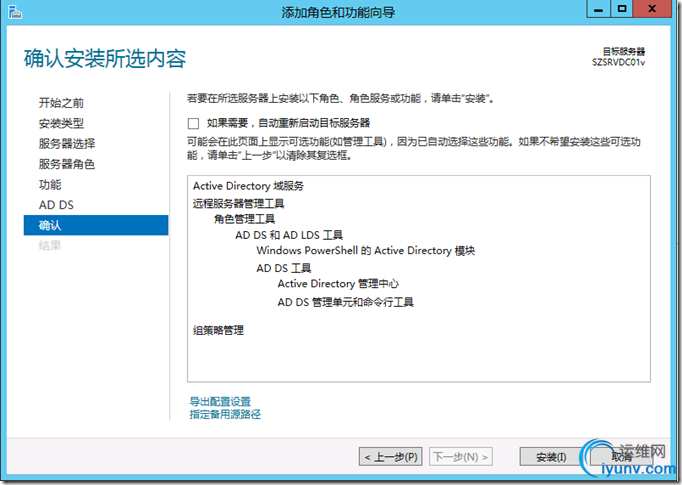This screenshot has height=485, width=682.
Task: Click the 组策略管理 entry
Action: click(218, 331)
